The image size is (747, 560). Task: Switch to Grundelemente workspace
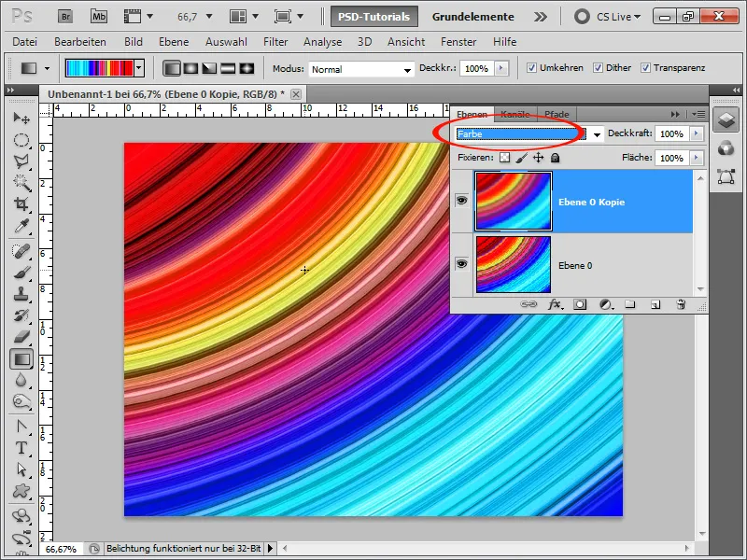coord(473,17)
